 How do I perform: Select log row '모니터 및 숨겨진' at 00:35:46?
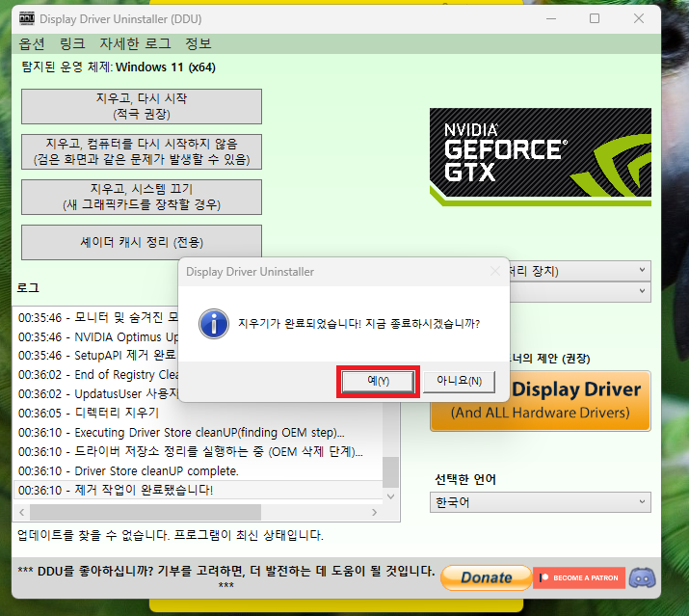click(96, 317)
